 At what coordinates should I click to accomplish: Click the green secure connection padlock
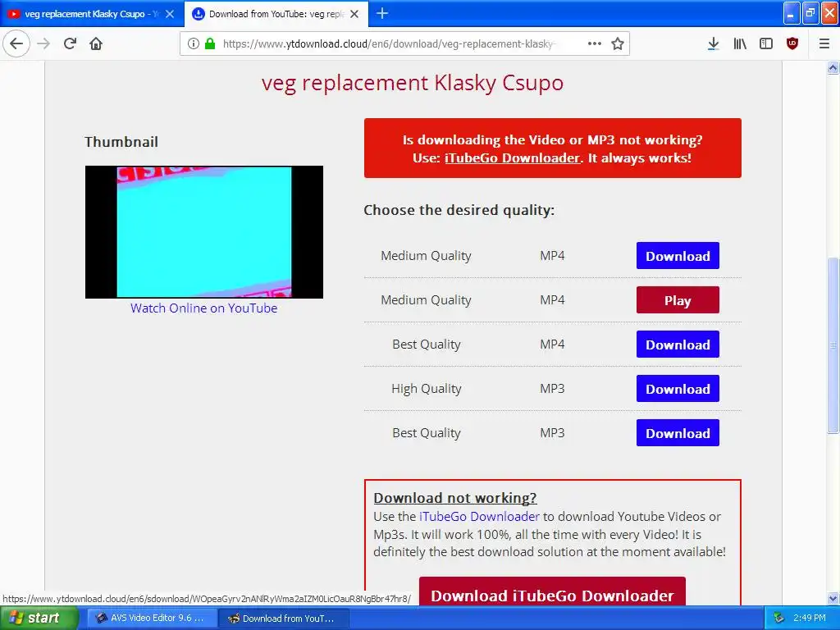[x=210, y=44]
